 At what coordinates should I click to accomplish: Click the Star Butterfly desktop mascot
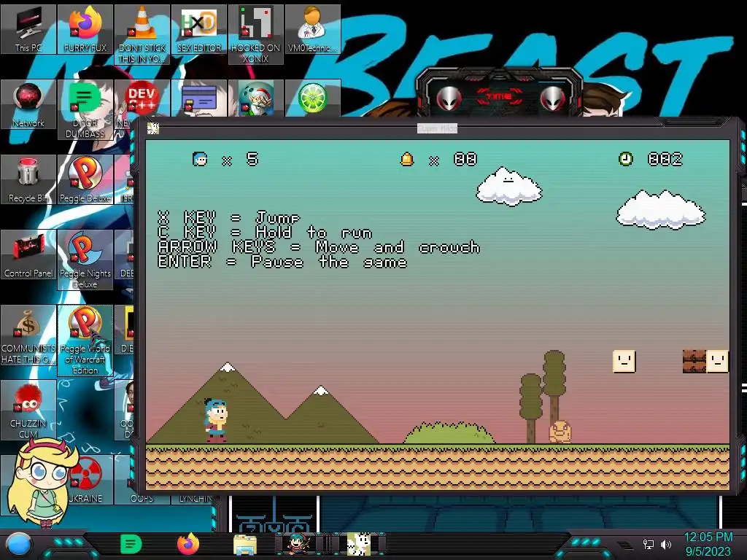tap(42, 483)
